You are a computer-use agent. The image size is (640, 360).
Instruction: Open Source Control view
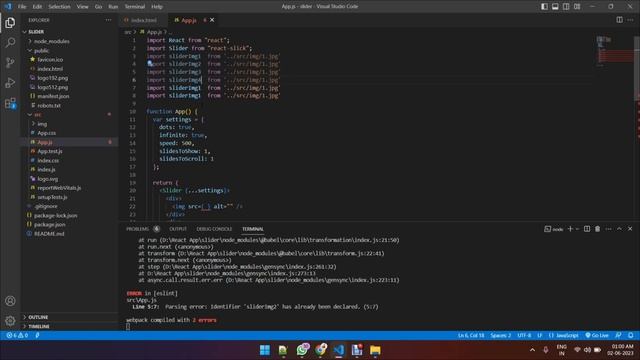point(10,62)
